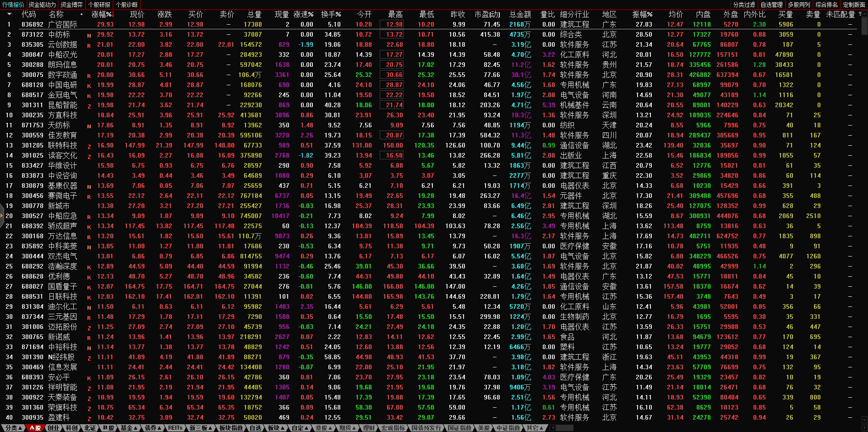Viewport: 868px width, 432px height.
Task: Click left-scroll arrow after bottom tabs
Action: pyautogui.click(x=553, y=428)
